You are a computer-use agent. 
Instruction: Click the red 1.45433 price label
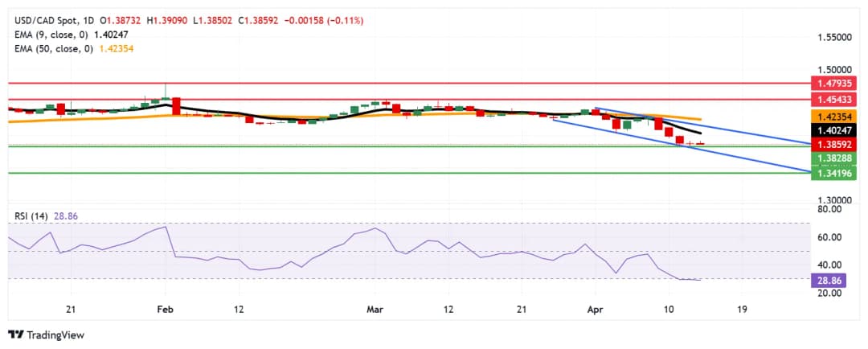835,100
